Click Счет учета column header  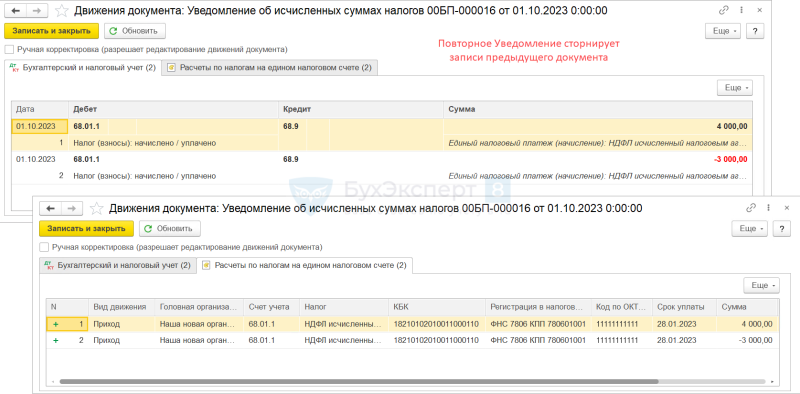272,307
